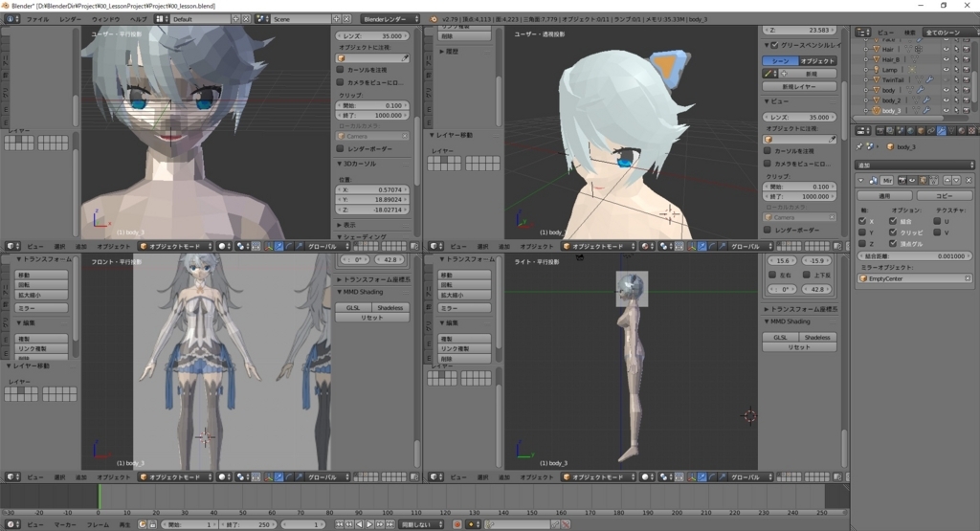The height and width of the screenshot is (531, 980).
Task: Move Mirror modifier up in the stack
Action: (x=947, y=181)
